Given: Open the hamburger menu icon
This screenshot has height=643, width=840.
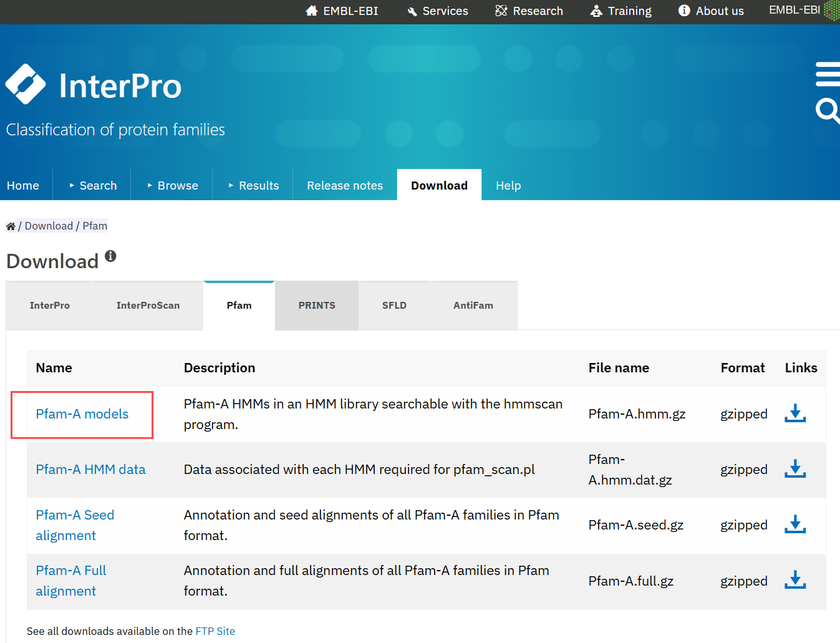Looking at the screenshot, I should click(x=828, y=74).
